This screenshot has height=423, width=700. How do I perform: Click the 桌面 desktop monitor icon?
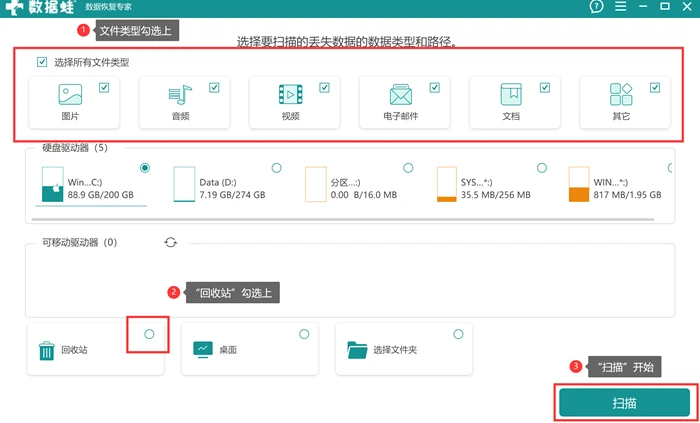pyautogui.click(x=203, y=349)
